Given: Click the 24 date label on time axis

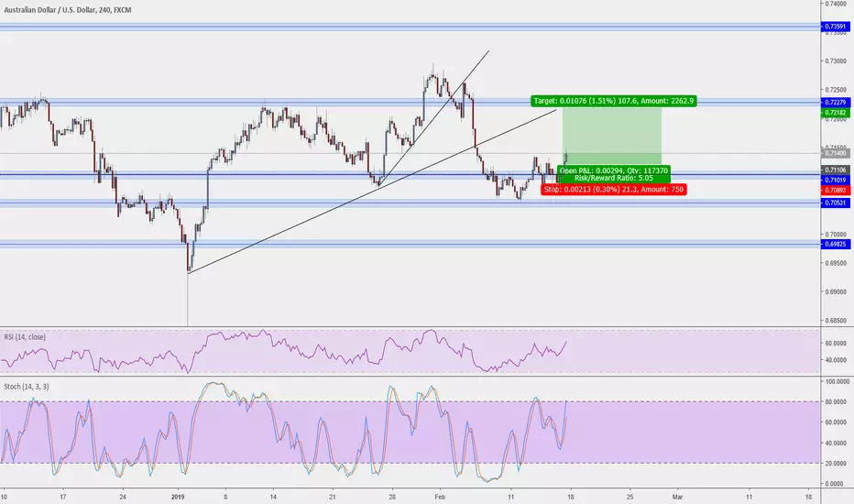Looking at the screenshot, I should [123, 497].
